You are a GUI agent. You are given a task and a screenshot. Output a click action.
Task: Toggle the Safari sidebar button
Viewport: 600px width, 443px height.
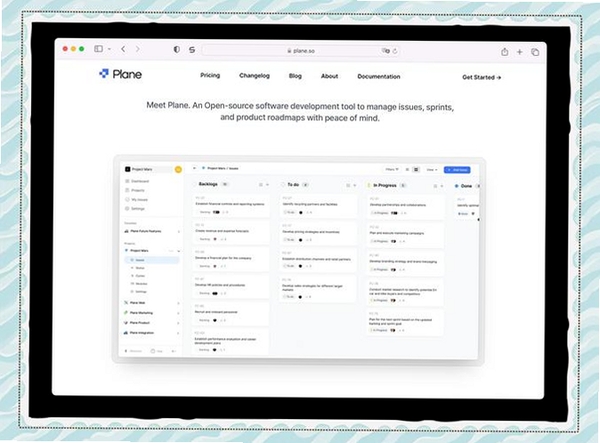click(98, 49)
